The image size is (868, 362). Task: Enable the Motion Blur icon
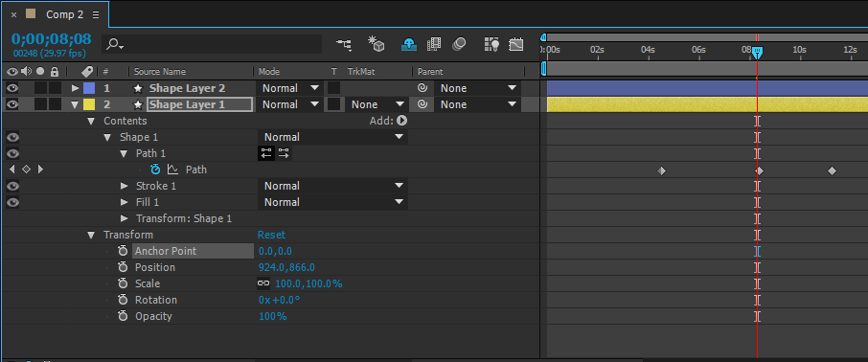(x=459, y=44)
